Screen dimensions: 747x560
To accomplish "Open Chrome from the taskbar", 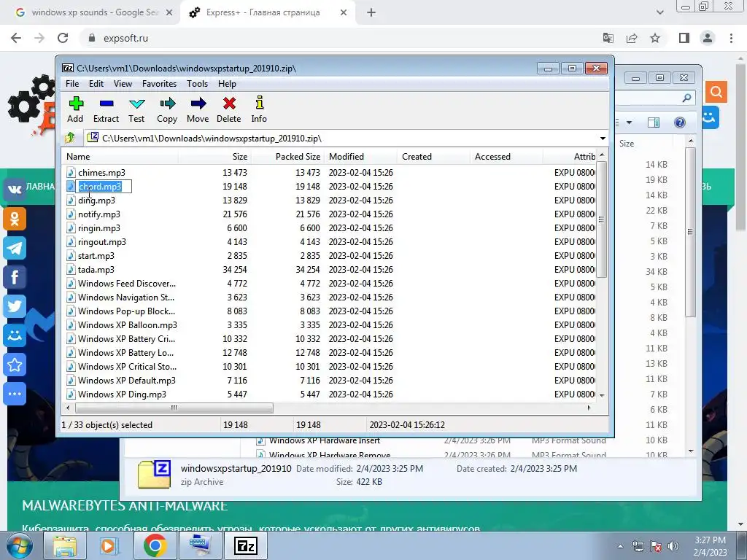I will (x=155, y=545).
